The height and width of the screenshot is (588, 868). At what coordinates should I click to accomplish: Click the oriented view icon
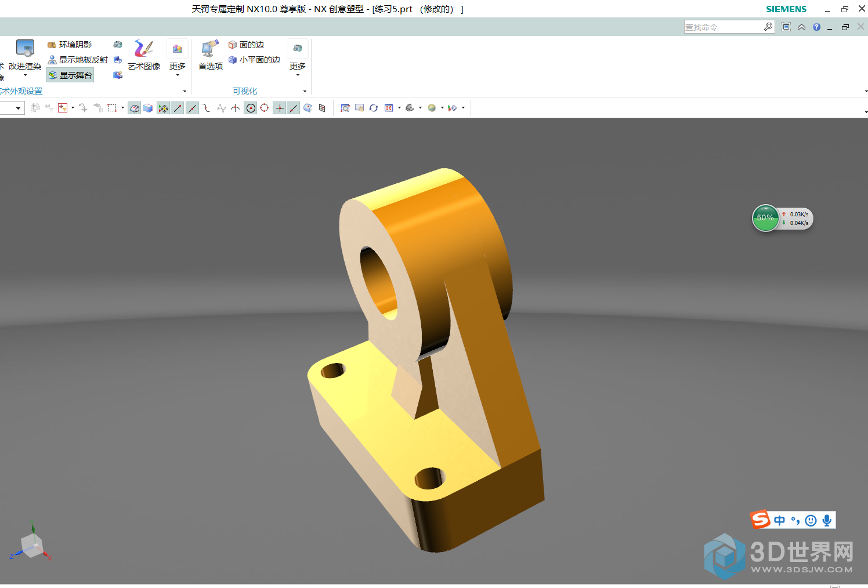(x=410, y=108)
